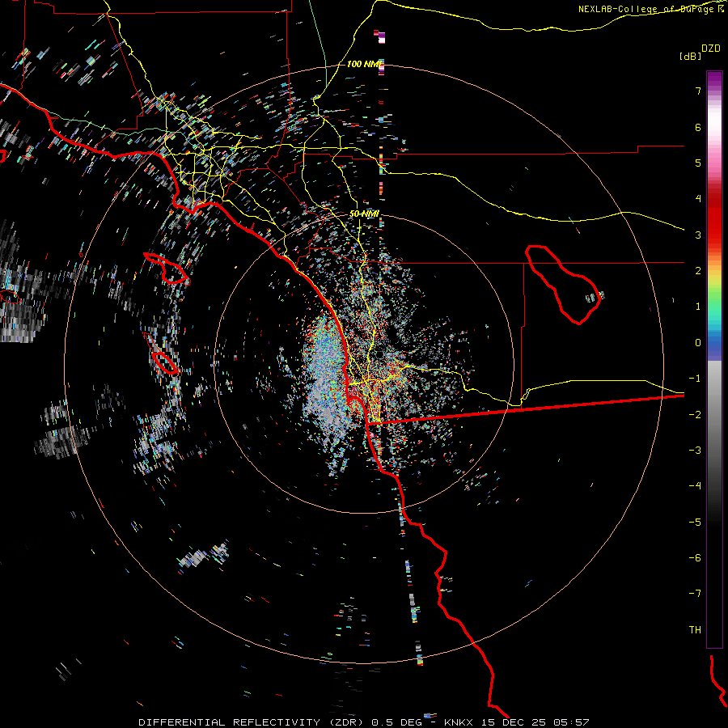Image resolution: width=728 pixels, height=728 pixels.
Task: Click "(ZDR)" in the bottom caption
Action: 348,722
